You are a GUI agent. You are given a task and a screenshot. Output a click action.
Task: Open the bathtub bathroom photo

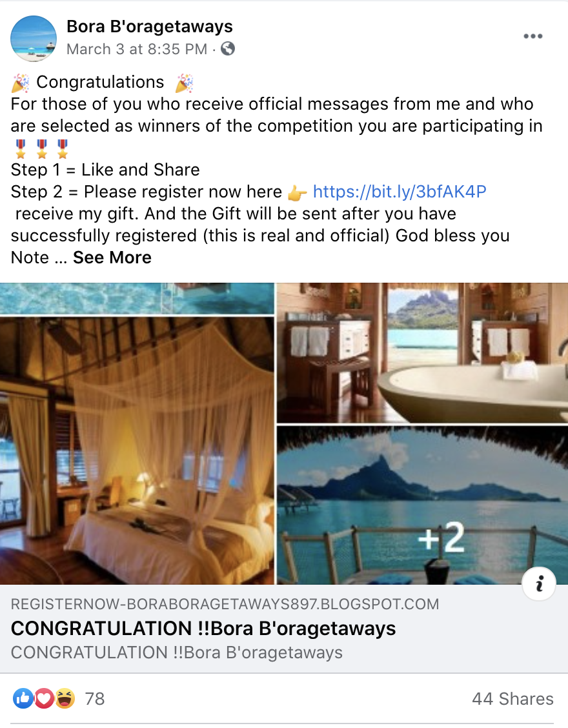tap(422, 353)
